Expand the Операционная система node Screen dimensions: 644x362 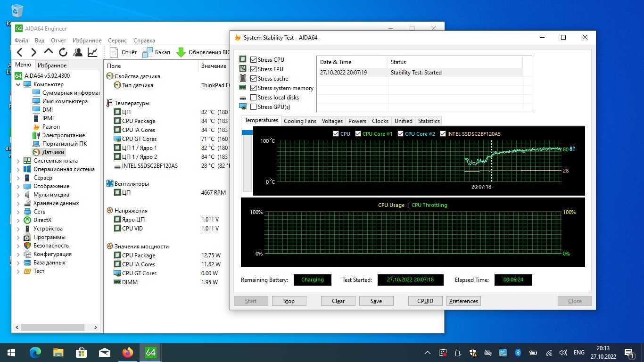(18, 169)
